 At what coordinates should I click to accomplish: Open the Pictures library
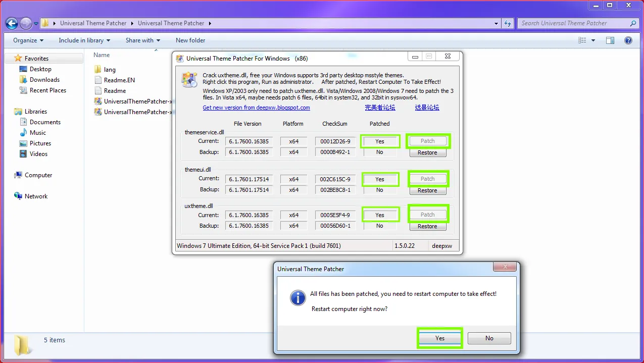coord(40,143)
